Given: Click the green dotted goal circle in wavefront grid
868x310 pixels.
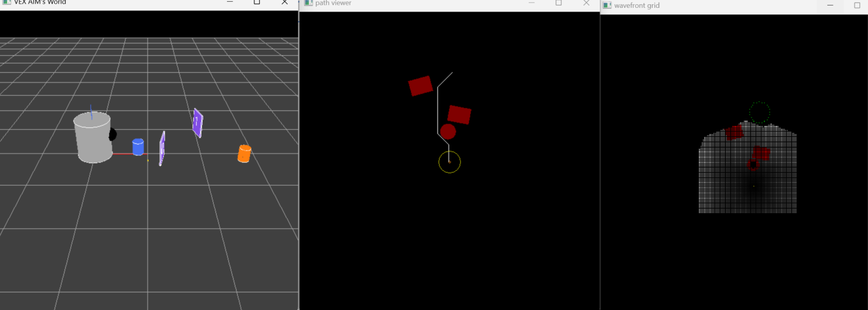Looking at the screenshot, I should [759, 112].
